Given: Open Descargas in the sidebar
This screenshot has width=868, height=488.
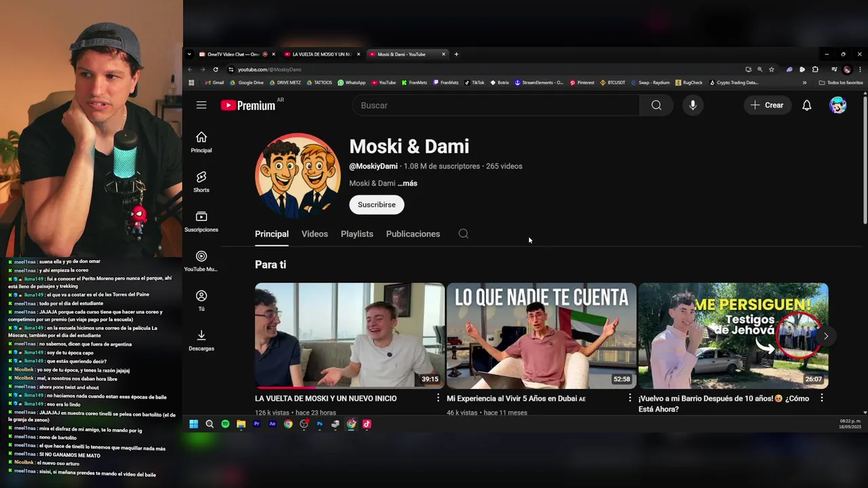Looking at the screenshot, I should coord(201,340).
